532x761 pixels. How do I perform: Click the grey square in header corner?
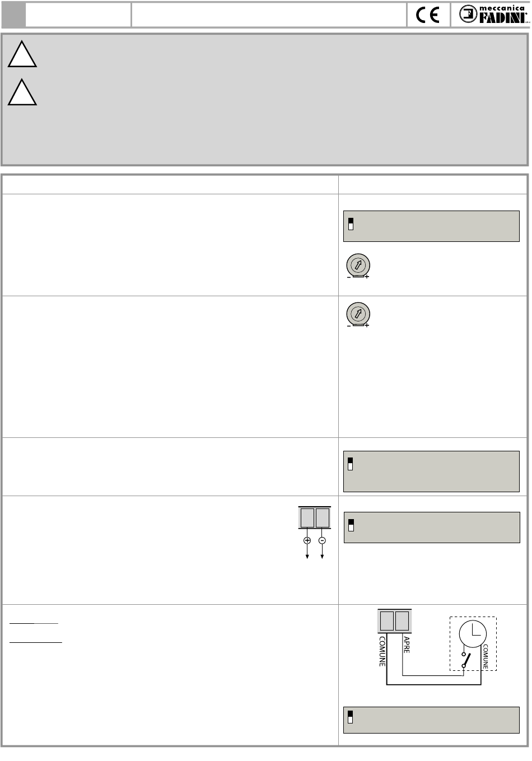13,15
